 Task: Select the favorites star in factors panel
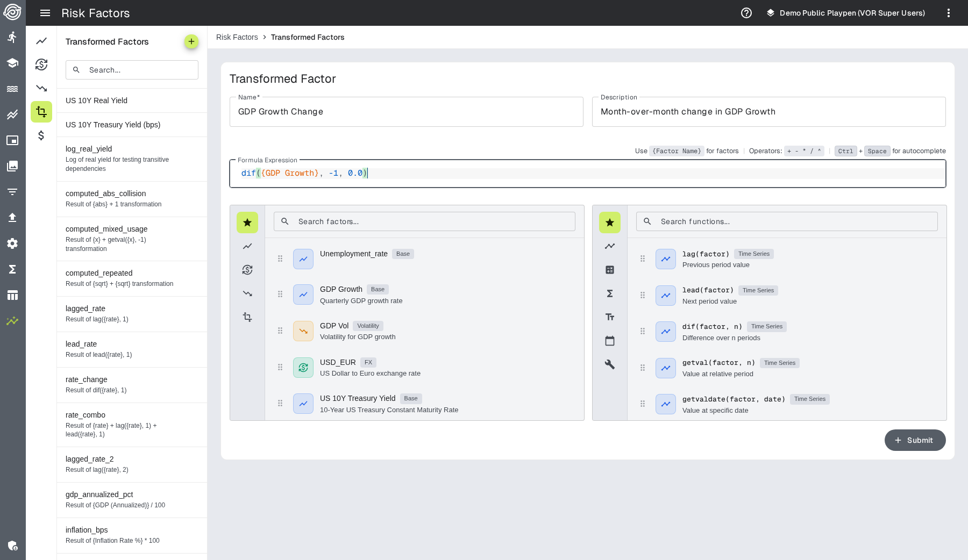(247, 222)
